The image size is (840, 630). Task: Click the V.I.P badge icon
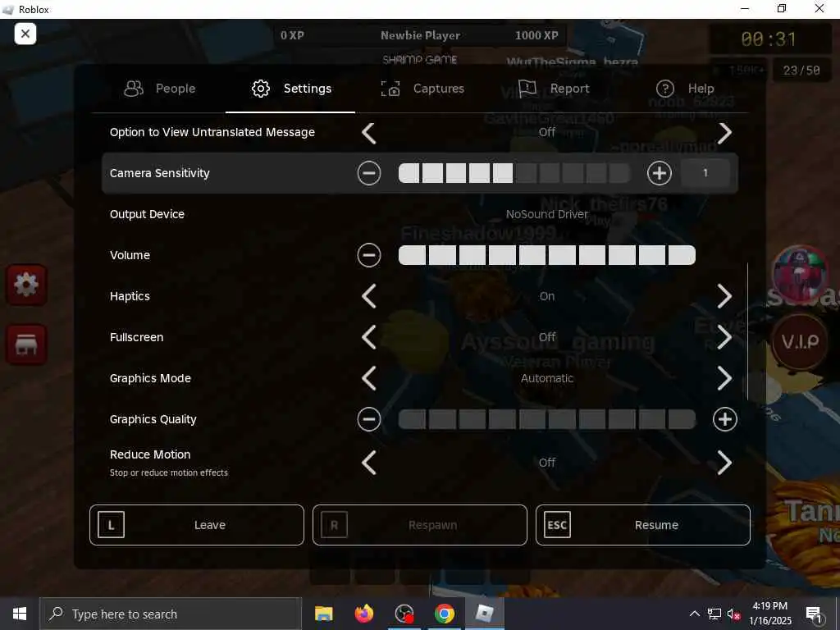[800, 341]
